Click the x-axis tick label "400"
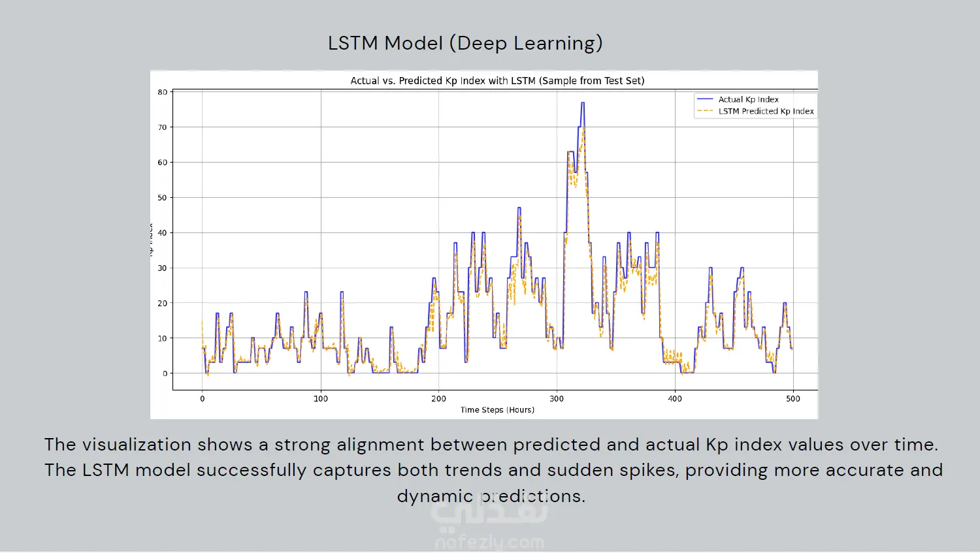Image resolution: width=980 pixels, height=553 pixels. [675, 399]
